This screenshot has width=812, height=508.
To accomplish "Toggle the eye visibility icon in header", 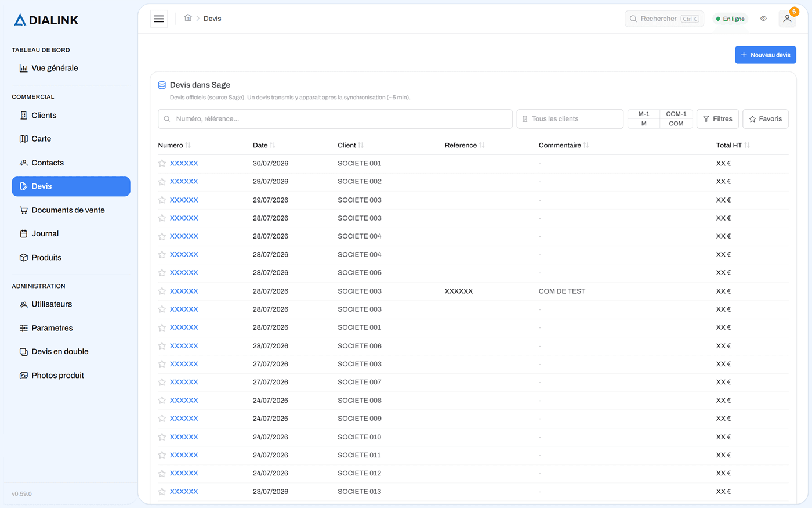I will pos(763,19).
